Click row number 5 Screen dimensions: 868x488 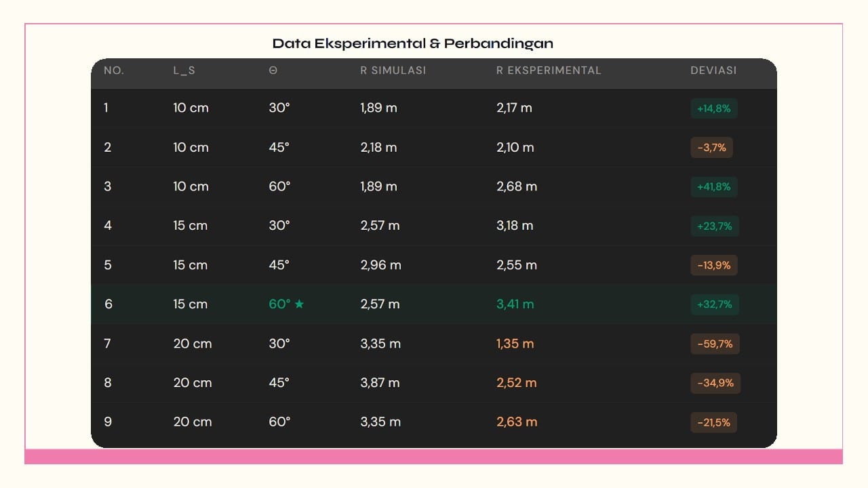(107, 265)
